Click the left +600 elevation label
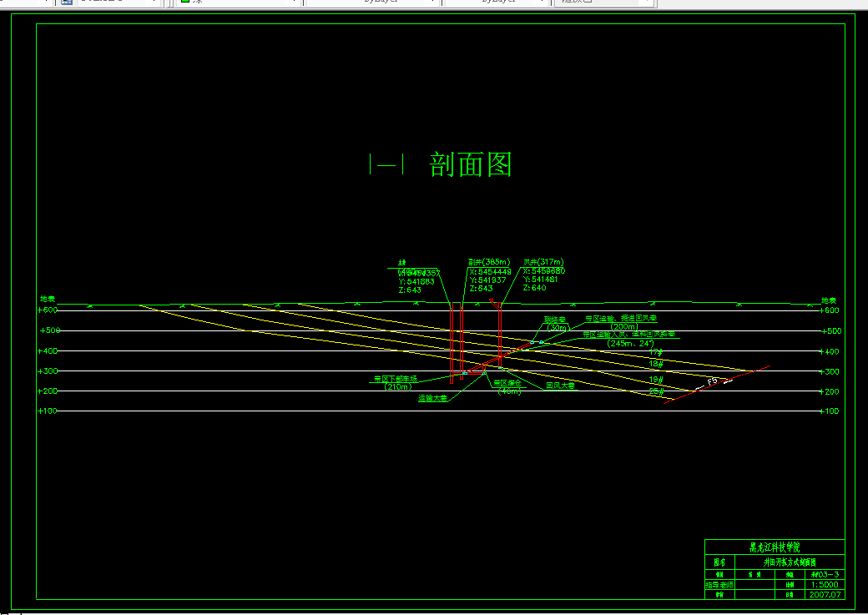This screenshot has height=615, width=868. [48, 310]
